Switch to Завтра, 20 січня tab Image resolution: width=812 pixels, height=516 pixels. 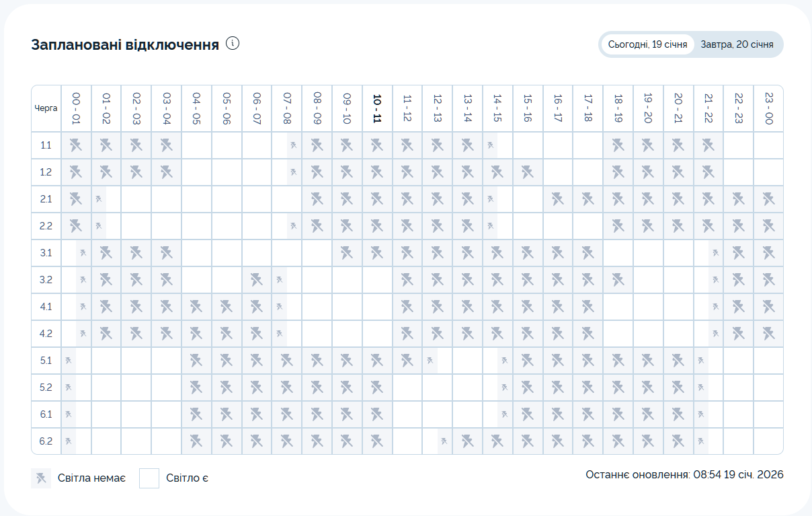[737, 44]
